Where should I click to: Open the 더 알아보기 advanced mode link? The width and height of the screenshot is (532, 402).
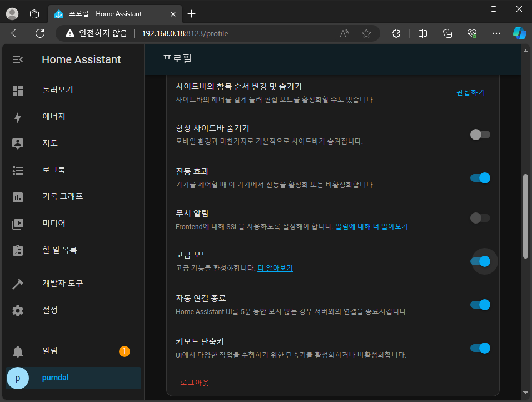pos(275,269)
